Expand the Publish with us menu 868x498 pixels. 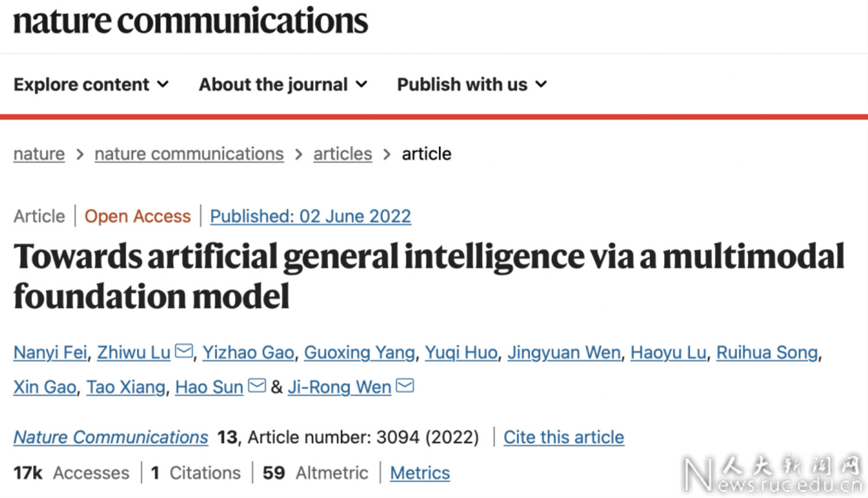click(x=472, y=84)
